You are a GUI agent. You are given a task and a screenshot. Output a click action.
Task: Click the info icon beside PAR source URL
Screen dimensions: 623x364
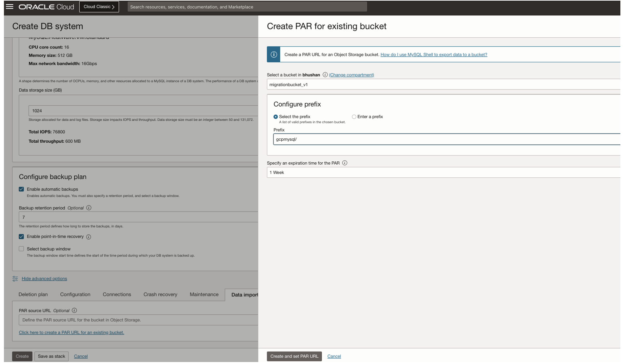[x=74, y=310]
